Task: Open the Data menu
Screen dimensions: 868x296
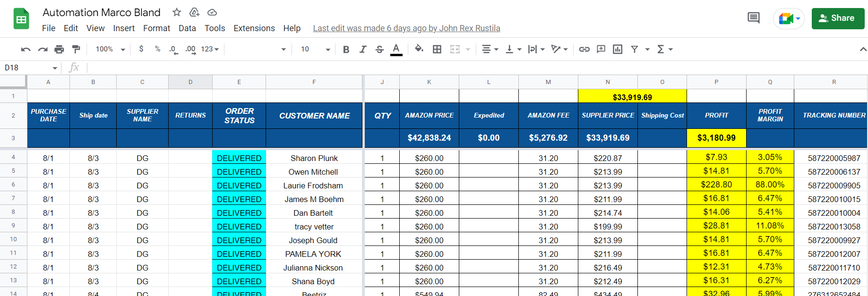Action: point(187,28)
